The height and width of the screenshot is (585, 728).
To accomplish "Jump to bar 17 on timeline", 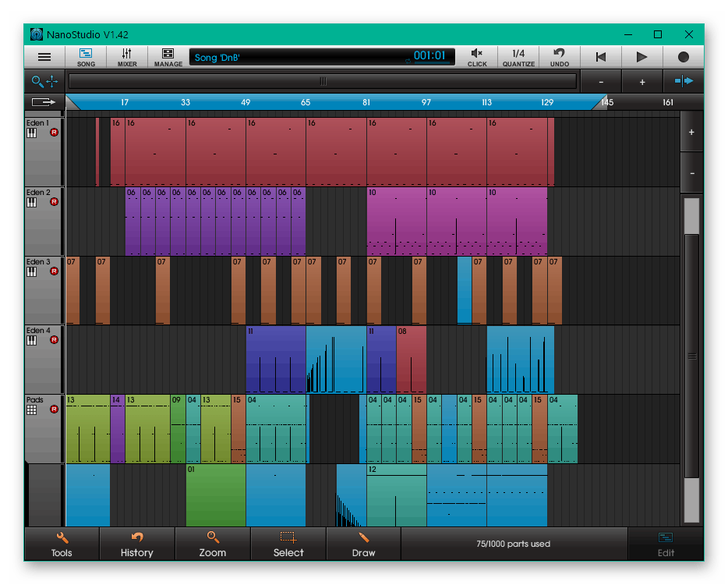I will coord(125,102).
